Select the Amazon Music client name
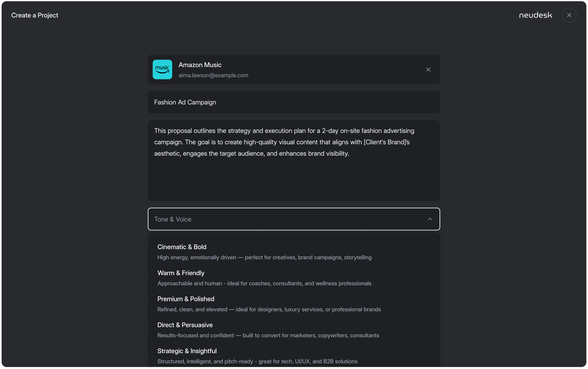588x369 pixels. coord(200,65)
